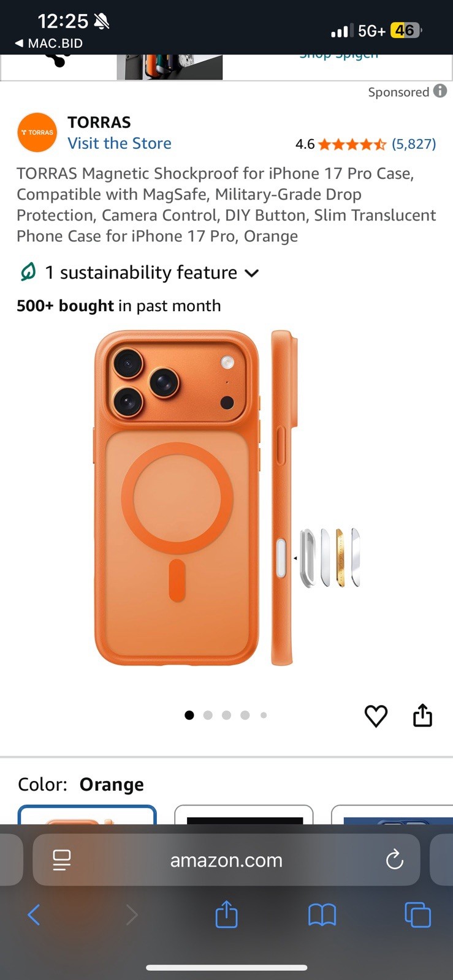Open the 5,827 reviews link

tap(414, 144)
